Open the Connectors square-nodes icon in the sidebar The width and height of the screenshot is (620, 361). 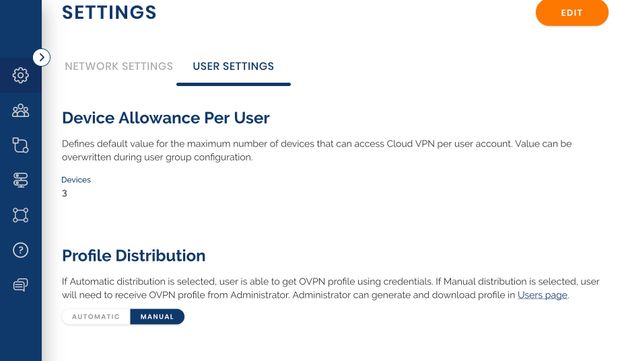point(20,215)
